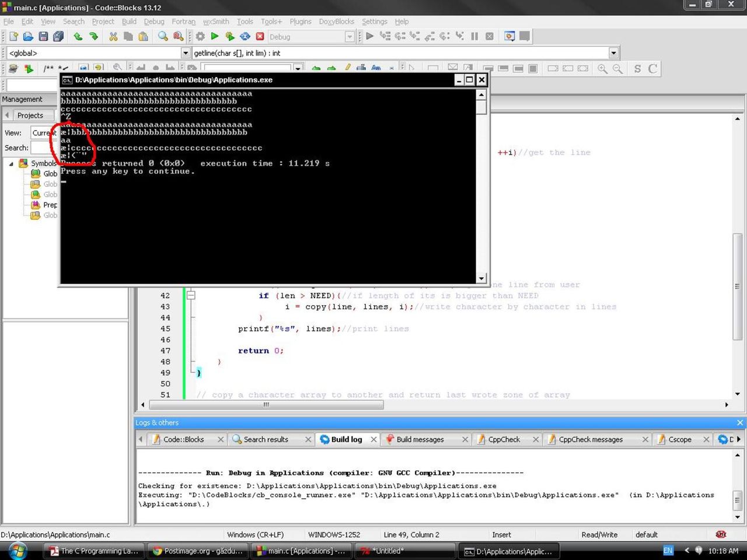
Task: Click 'Line 49, Column 2' in the status bar
Action: tap(411, 534)
